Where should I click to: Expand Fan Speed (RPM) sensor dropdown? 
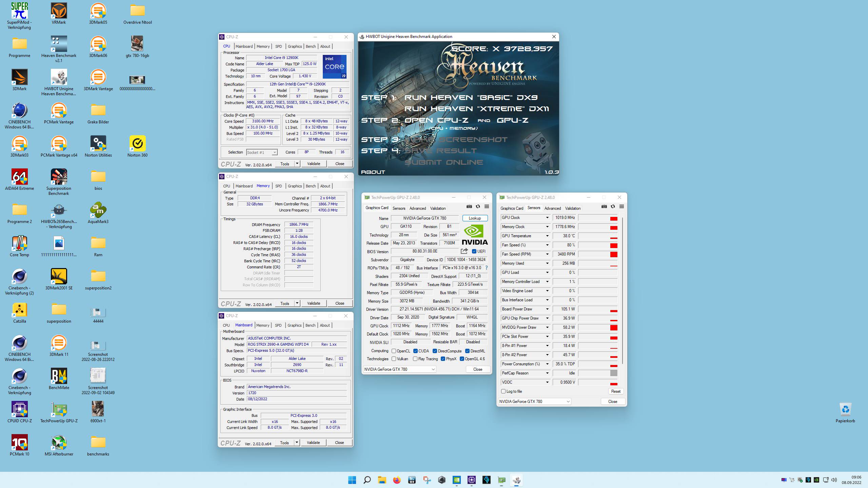click(x=547, y=254)
